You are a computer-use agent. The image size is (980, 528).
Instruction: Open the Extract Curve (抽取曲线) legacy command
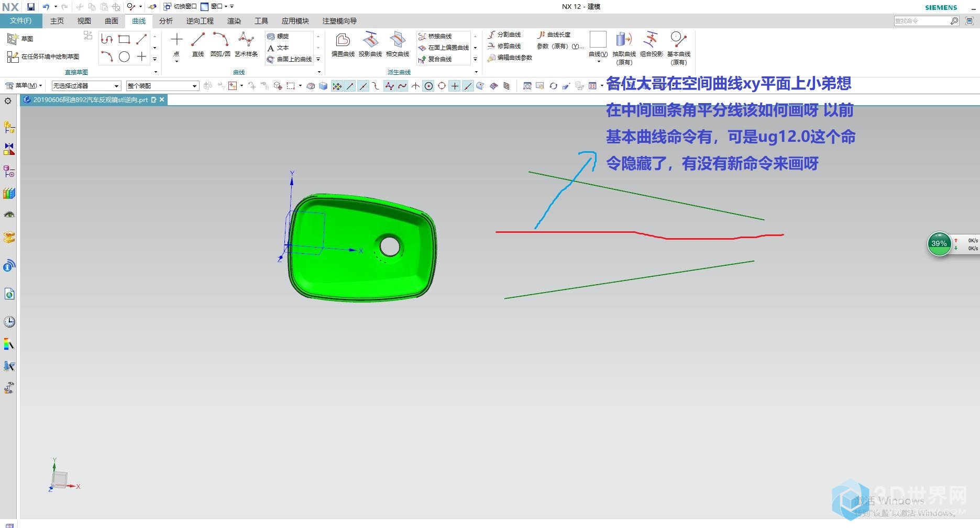point(624,48)
